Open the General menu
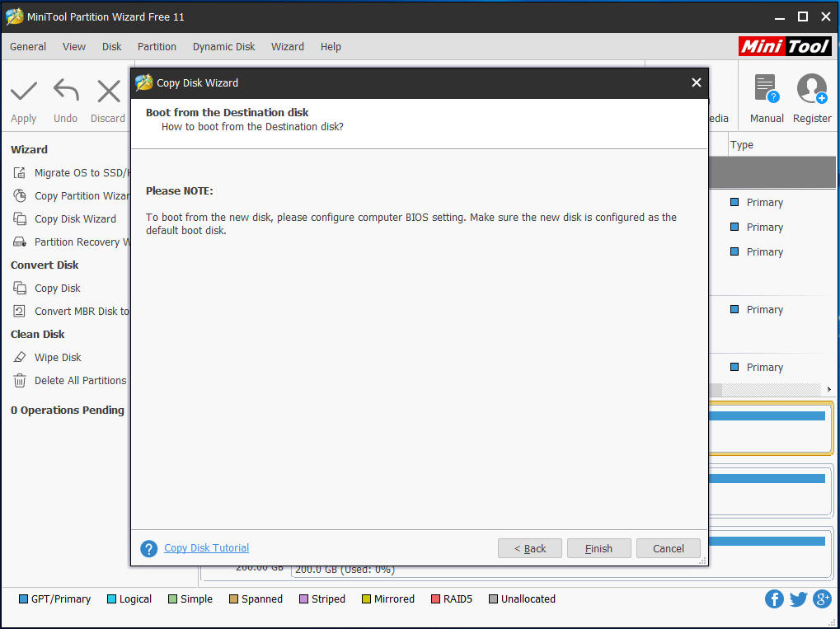This screenshot has height=629, width=840. [x=28, y=47]
